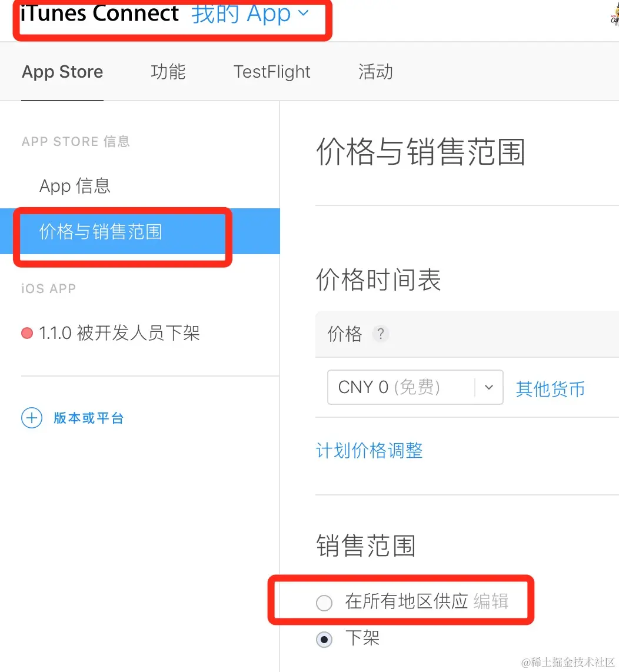Click the 编辑 link beside 在所有地区供应
Image resolution: width=619 pixels, height=672 pixels.
coord(491,601)
